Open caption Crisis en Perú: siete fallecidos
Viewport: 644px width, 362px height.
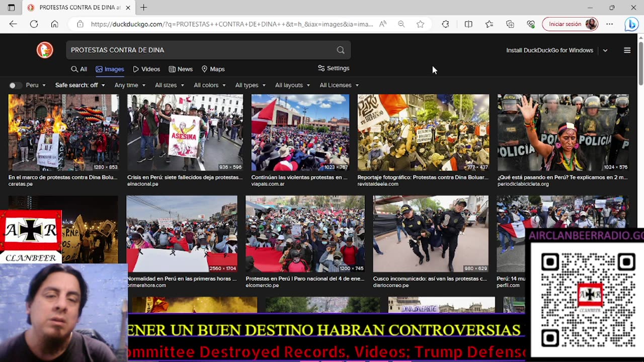(x=185, y=177)
